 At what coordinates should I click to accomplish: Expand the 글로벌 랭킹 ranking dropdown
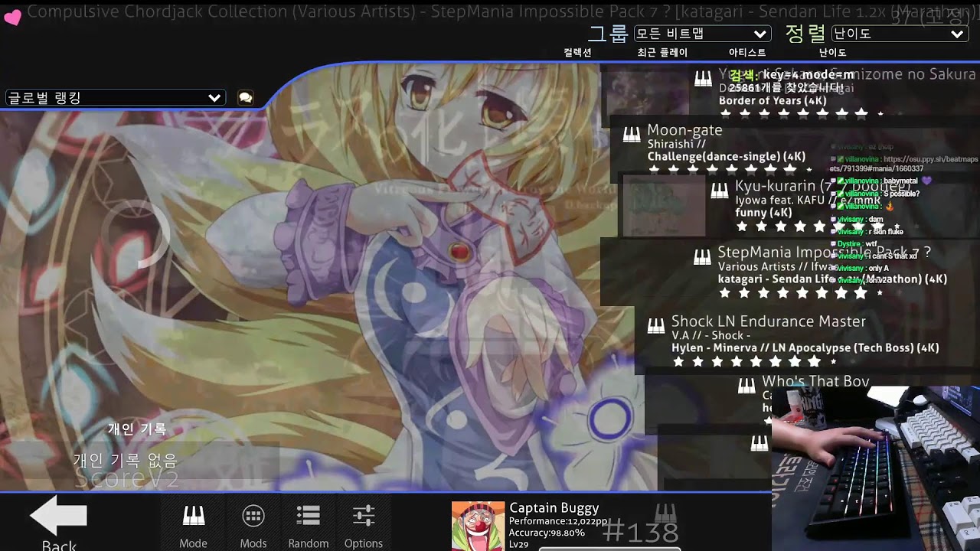(115, 98)
